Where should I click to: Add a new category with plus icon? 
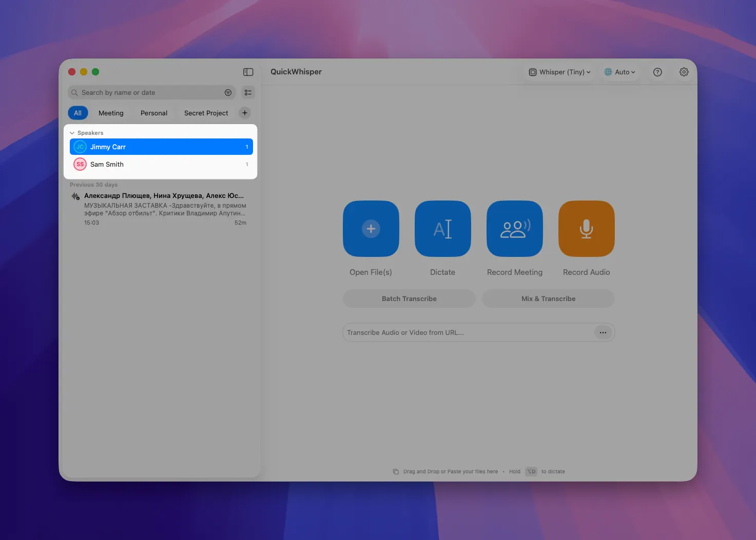[x=245, y=113]
